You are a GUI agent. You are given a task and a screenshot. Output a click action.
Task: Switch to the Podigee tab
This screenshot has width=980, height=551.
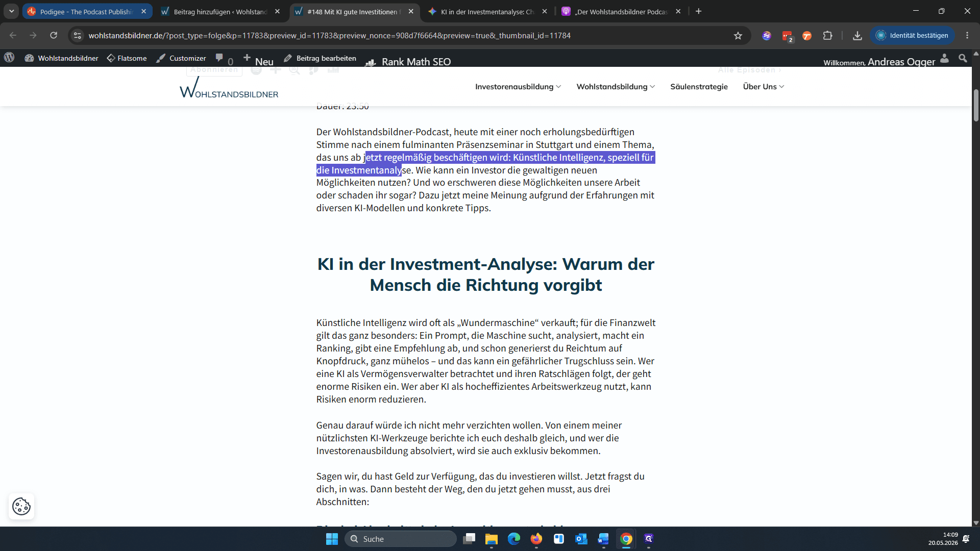87,11
